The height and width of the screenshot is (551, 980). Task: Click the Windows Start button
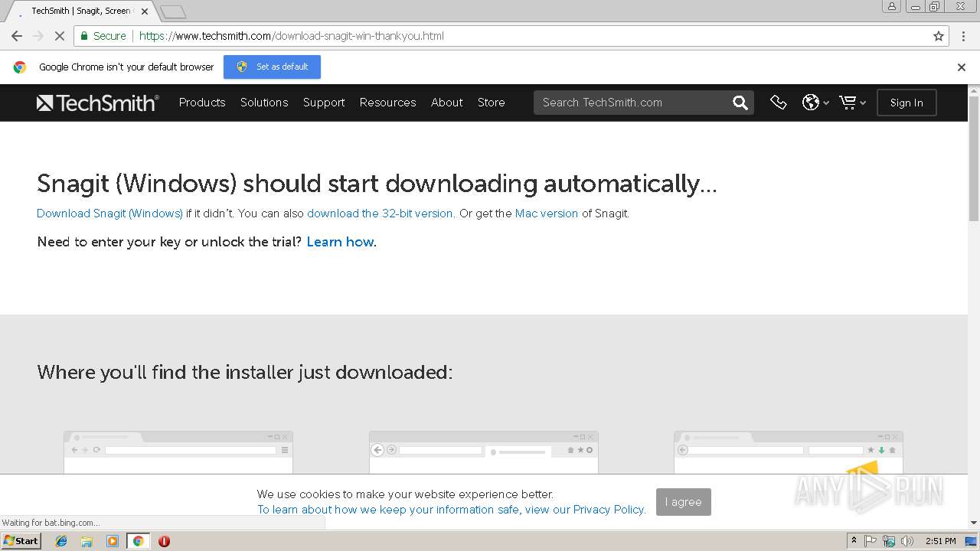21,541
